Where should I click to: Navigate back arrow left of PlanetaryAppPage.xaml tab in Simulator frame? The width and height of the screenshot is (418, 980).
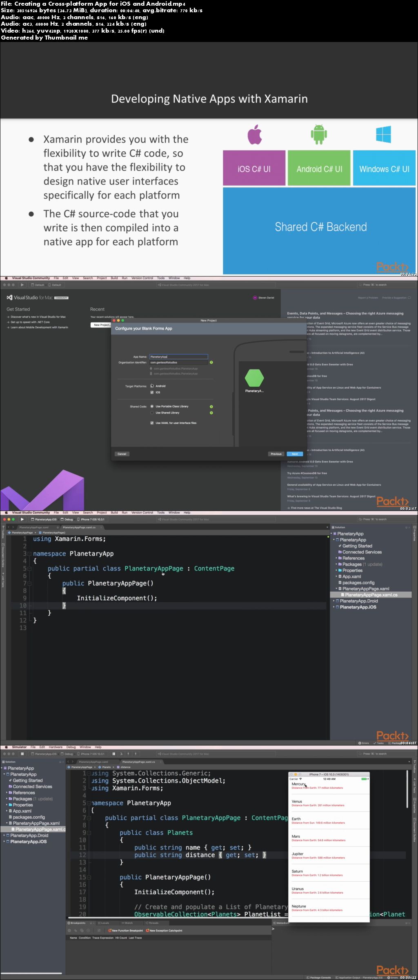[68, 761]
